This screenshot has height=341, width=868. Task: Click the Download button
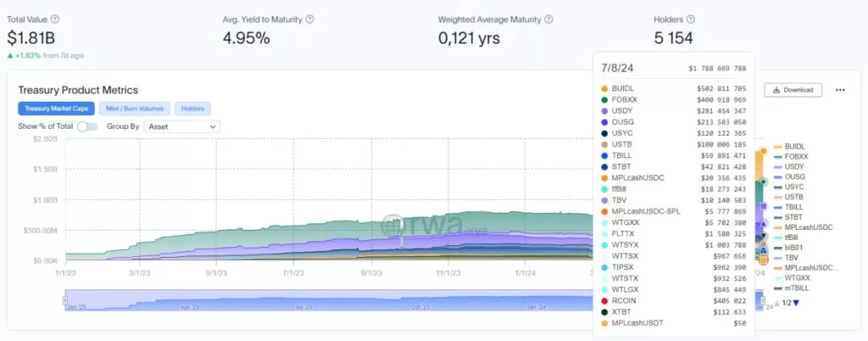pyautogui.click(x=793, y=90)
